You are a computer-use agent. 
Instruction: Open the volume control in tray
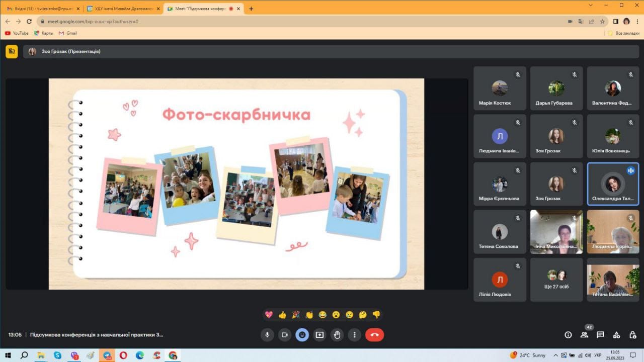click(587, 355)
